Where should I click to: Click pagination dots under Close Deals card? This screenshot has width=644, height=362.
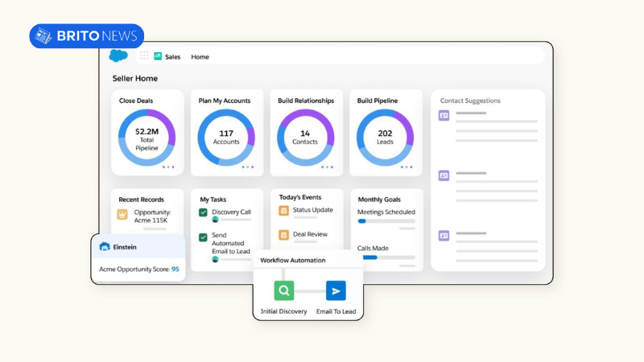coord(168,167)
